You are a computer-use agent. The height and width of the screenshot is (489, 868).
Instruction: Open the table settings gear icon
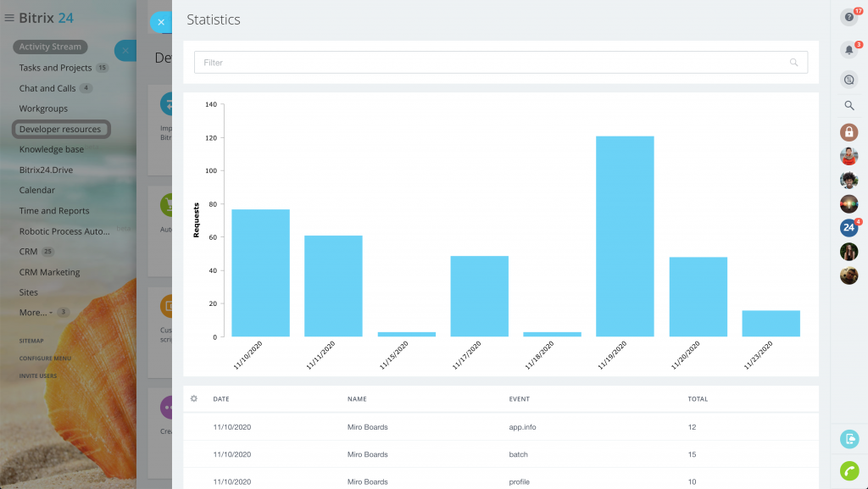[x=194, y=398]
